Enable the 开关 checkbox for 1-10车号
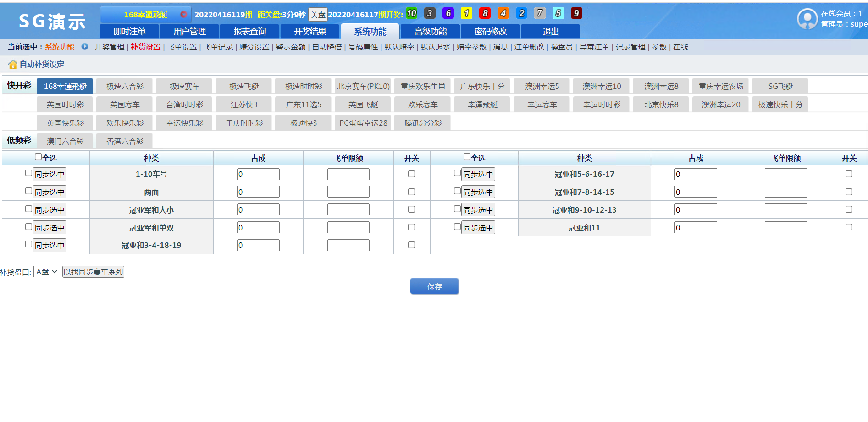This screenshot has width=868, height=422. pos(411,174)
